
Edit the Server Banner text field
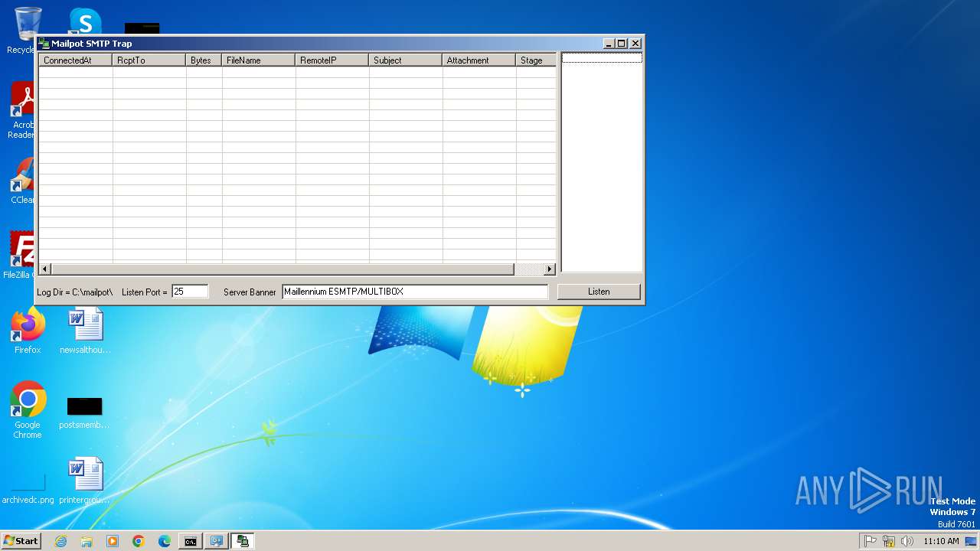(x=415, y=292)
